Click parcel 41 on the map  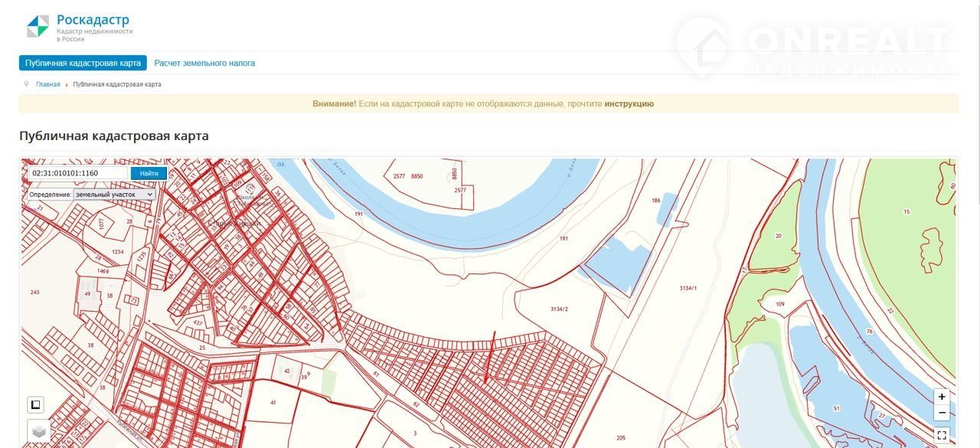[x=273, y=402]
